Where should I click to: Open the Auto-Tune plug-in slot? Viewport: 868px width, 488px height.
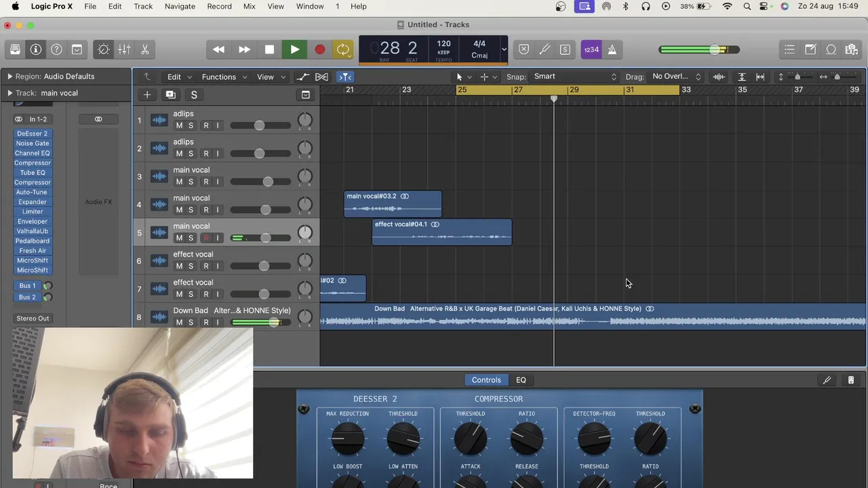pos(33,192)
